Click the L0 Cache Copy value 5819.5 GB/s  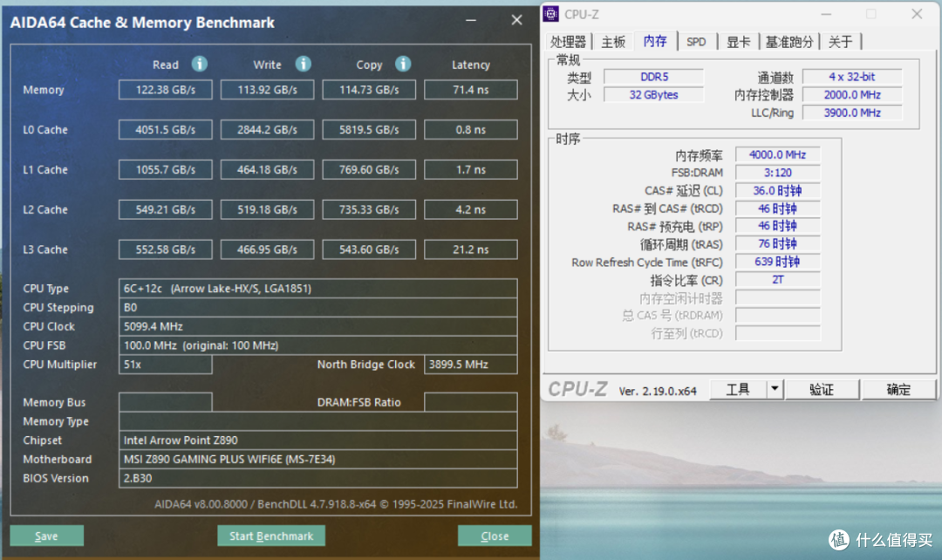(369, 130)
